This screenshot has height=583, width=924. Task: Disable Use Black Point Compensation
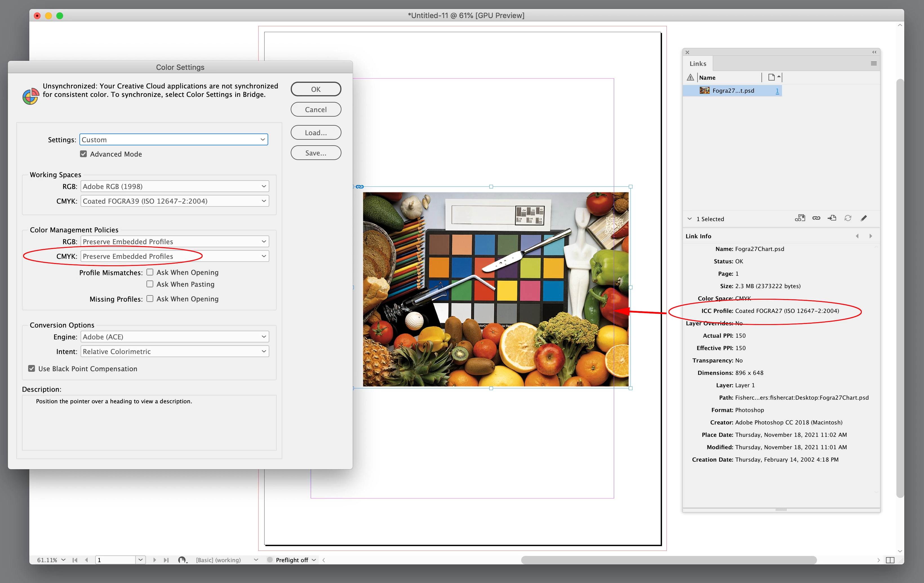(32, 369)
